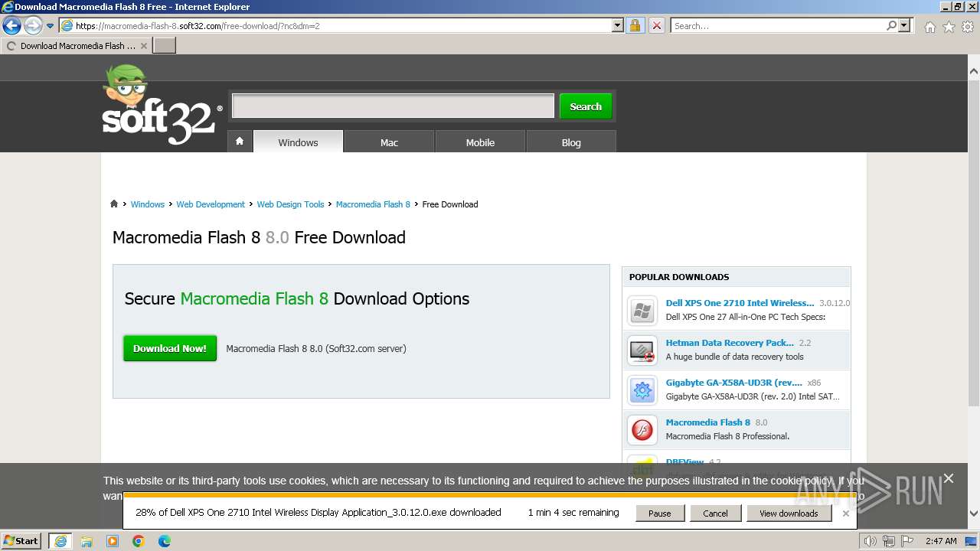Click Internet Explorer taskbar icon
This screenshot has width=980, height=551.
[x=60, y=541]
